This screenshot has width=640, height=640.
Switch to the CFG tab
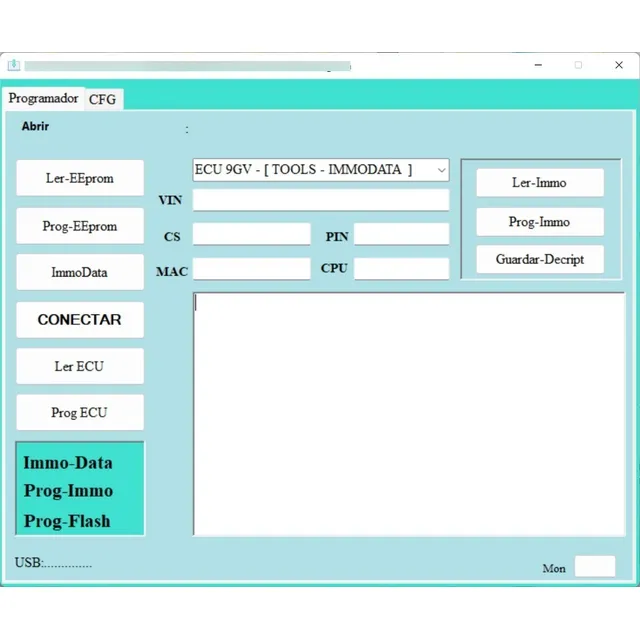(x=102, y=99)
